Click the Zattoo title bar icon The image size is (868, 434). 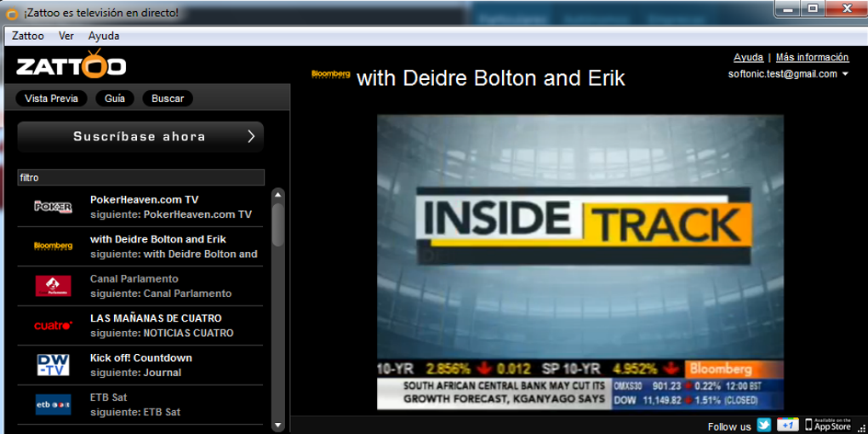(x=11, y=12)
